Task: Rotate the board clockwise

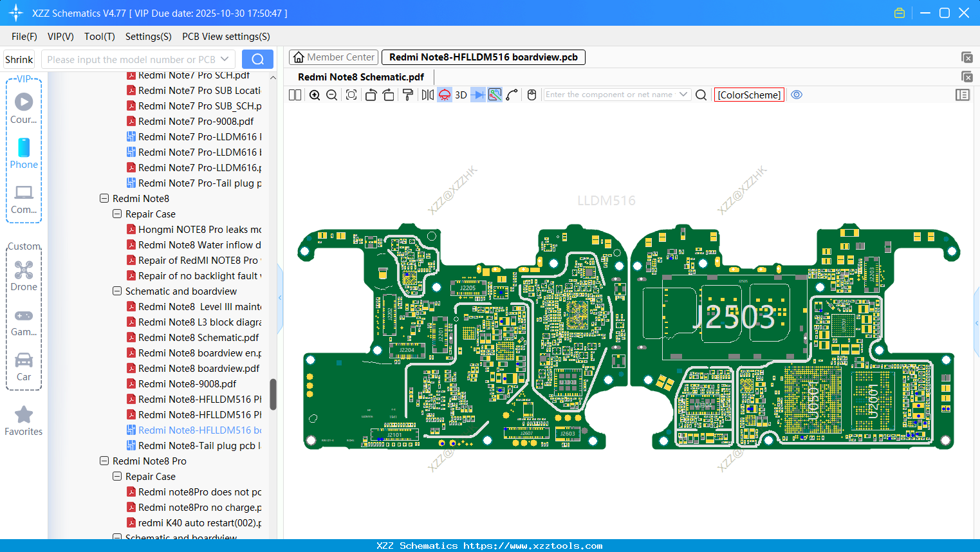Action: [389, 95]
